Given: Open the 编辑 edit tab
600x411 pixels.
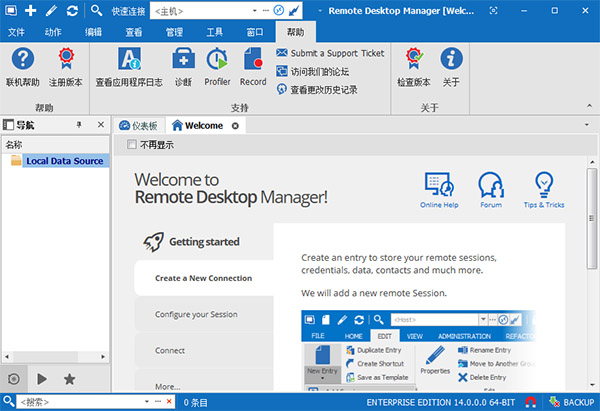Looking at the screenshot, I should 93,32.
